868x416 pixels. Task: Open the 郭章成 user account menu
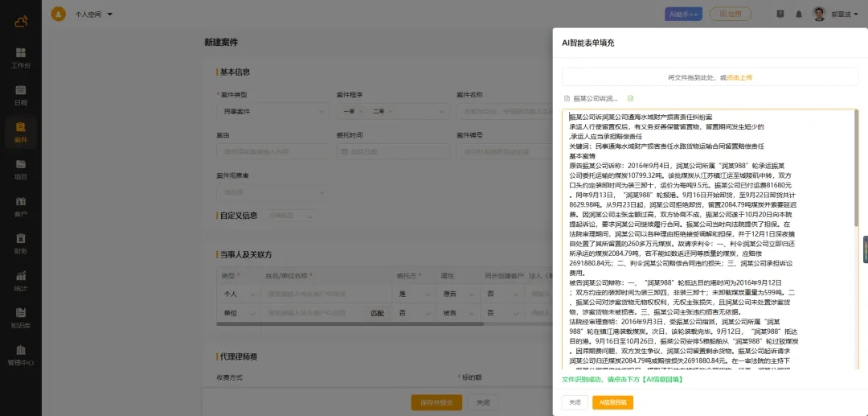[x=840, y=14]
